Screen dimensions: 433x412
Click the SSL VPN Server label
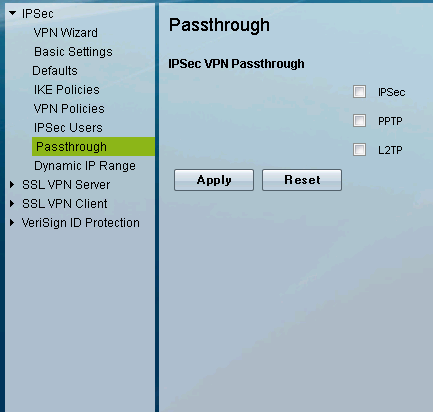pyautogui.click(x=66, y=185)
